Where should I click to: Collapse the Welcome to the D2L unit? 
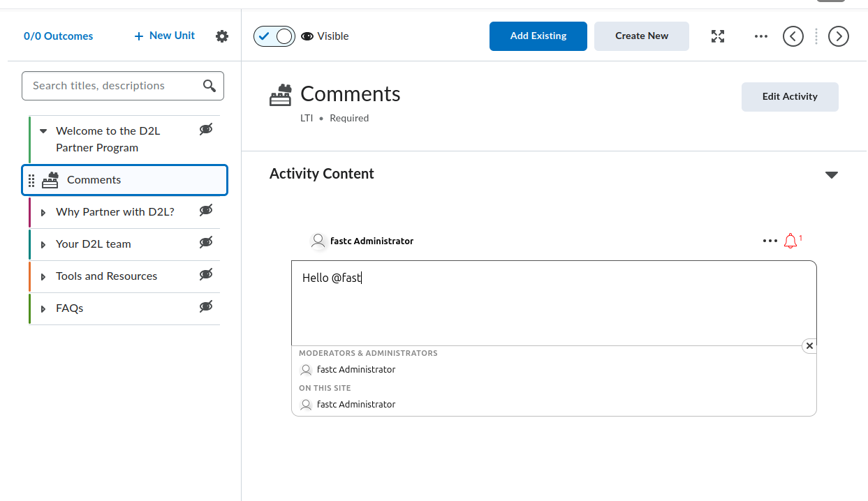point(43,131)
